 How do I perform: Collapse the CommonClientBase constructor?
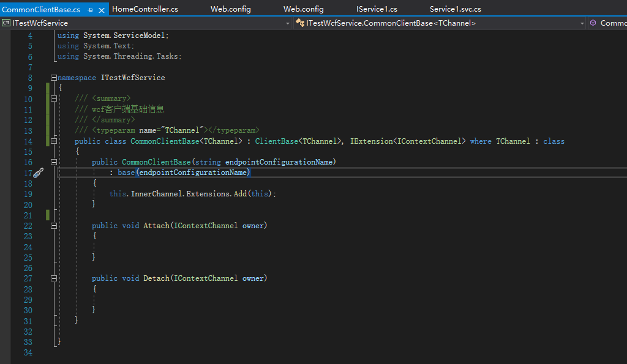54,162
